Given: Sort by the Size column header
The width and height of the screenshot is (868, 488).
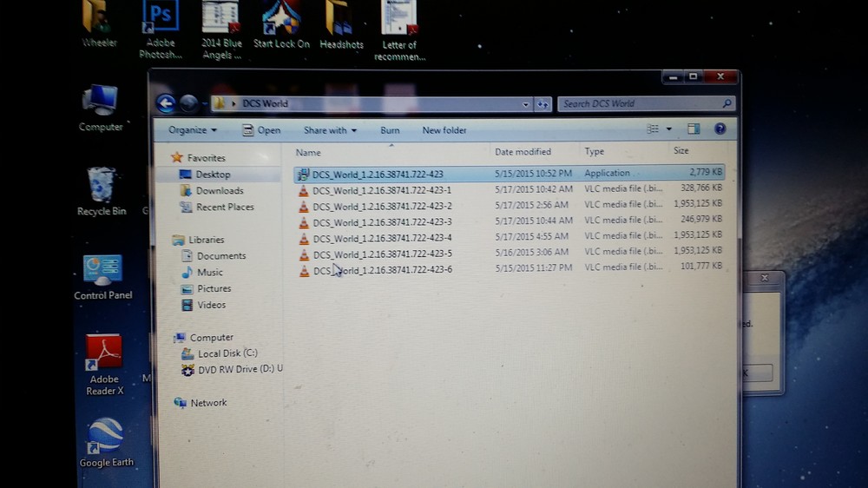Looking at the screenshot, I should click(x=681, y=151).
